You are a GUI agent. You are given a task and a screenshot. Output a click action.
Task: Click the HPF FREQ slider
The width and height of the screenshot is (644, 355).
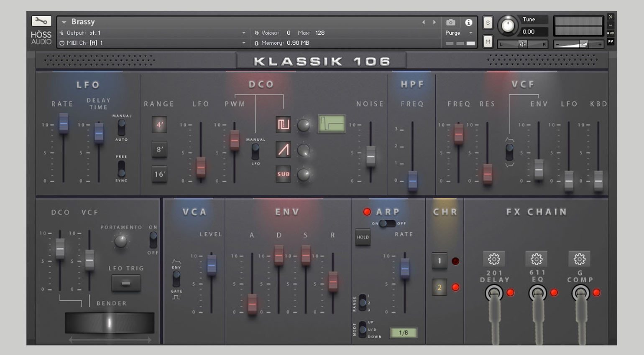coord(413,181)
